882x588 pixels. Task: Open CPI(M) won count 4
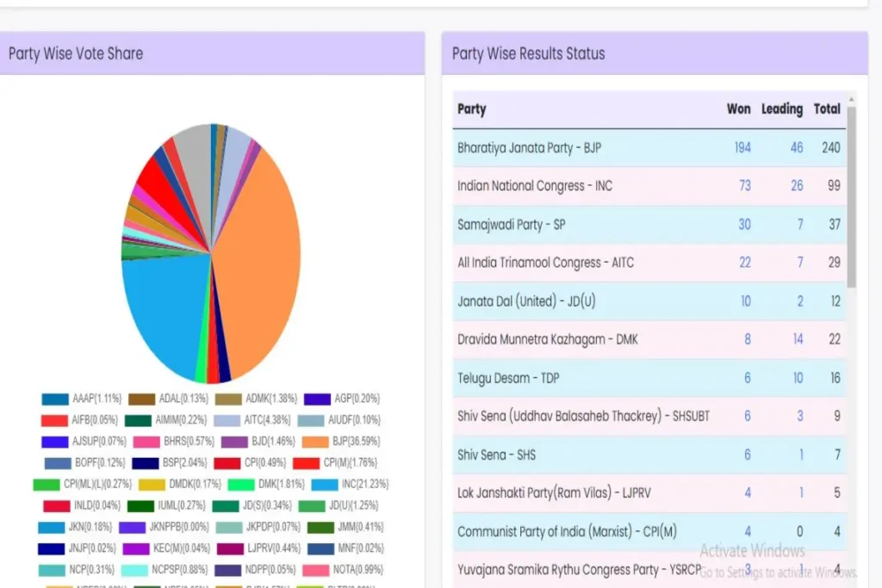click(748, 531)
